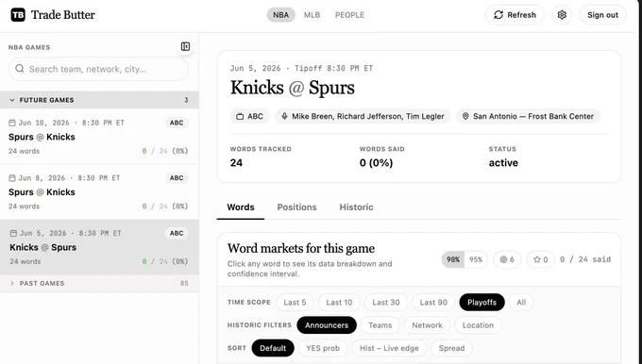642x364 pixels.
Task: Focus the team, network, city search field
Action: point(99,69)
